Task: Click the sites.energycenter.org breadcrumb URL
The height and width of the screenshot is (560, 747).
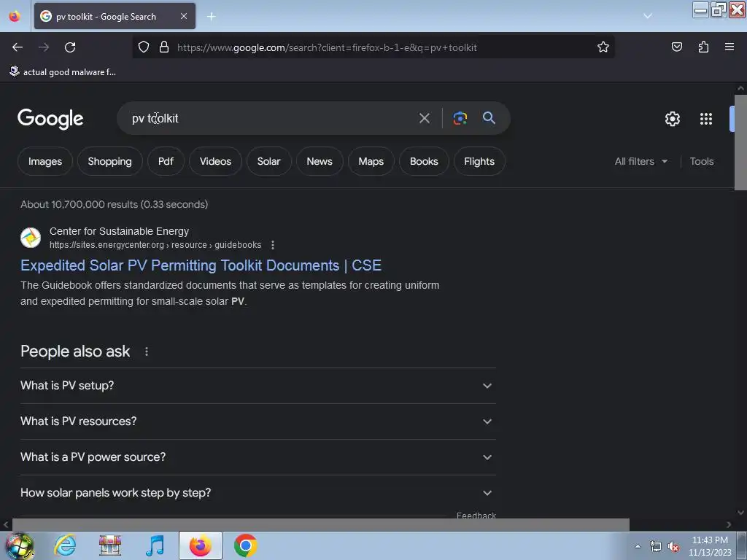Action: 155,245
